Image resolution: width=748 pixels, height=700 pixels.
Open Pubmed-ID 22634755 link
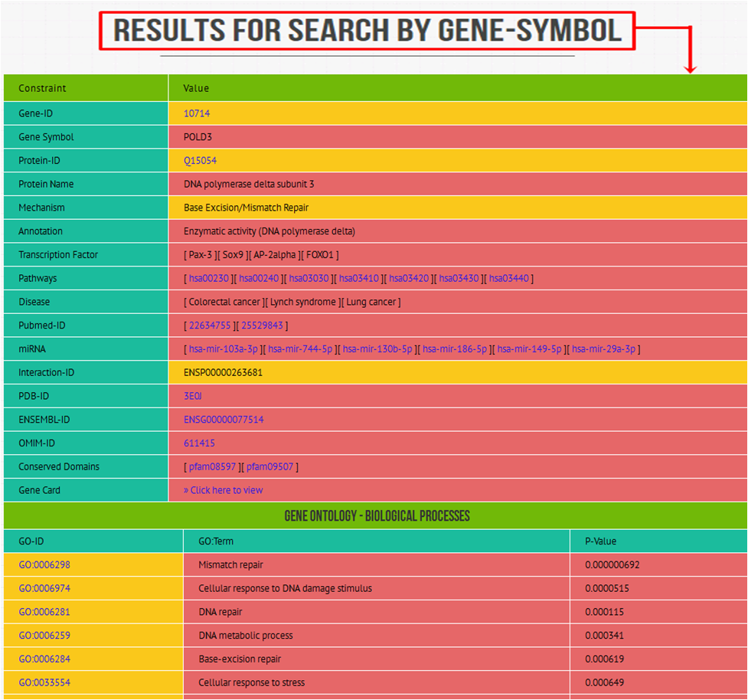coord(210,325)
